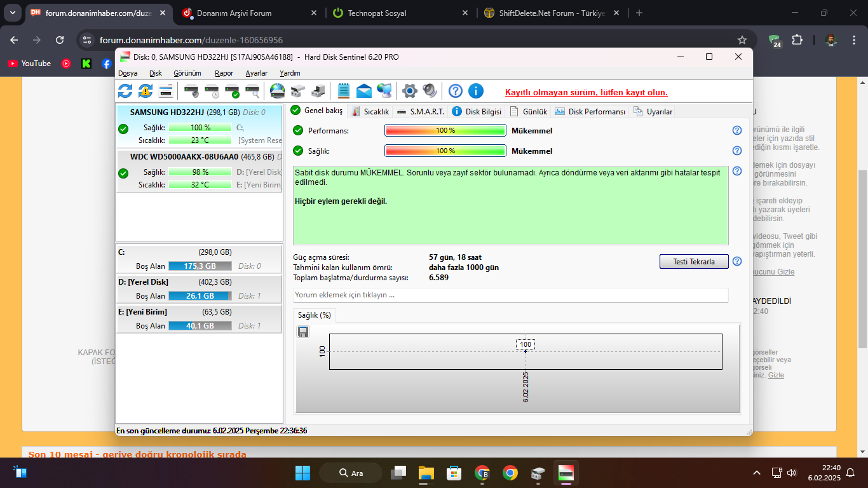Click the disk with magnifier surface test icon
868x488 pixels.
coord(253,91)
